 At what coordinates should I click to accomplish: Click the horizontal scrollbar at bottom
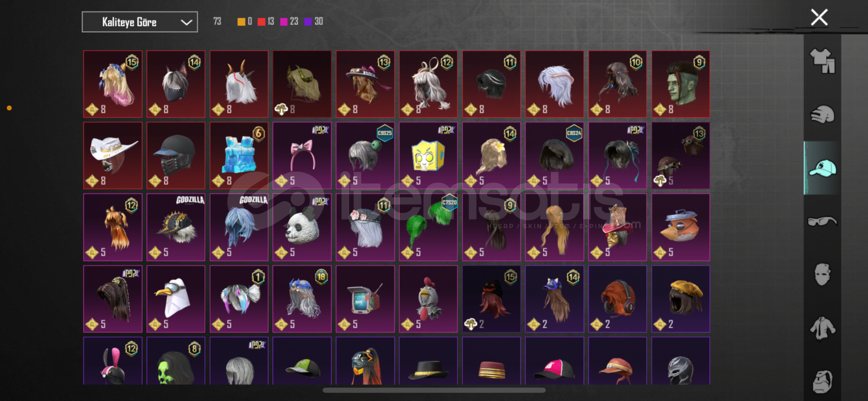[x=434, y=390]
